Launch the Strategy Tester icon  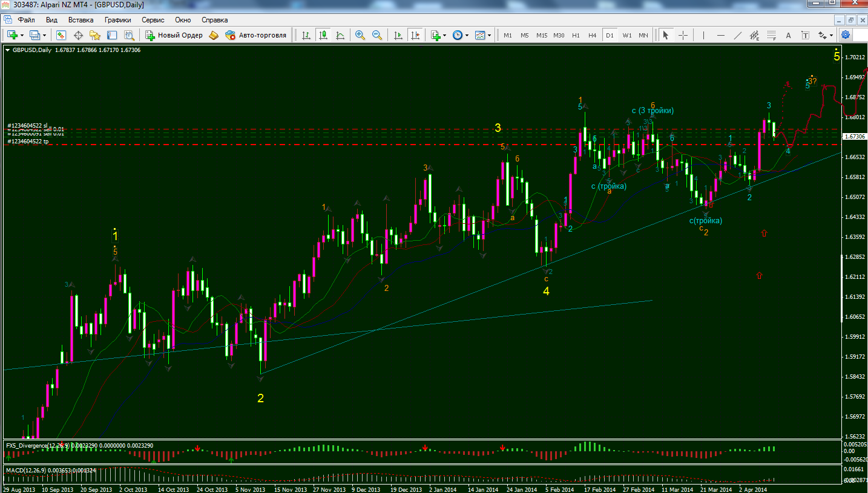[x=129, y=35]
